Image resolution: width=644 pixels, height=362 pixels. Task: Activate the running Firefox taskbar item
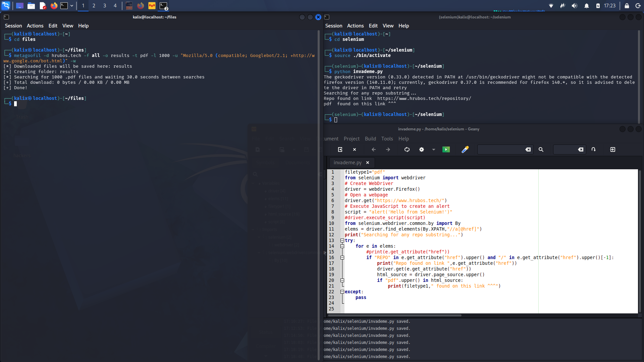click(141, 6)
